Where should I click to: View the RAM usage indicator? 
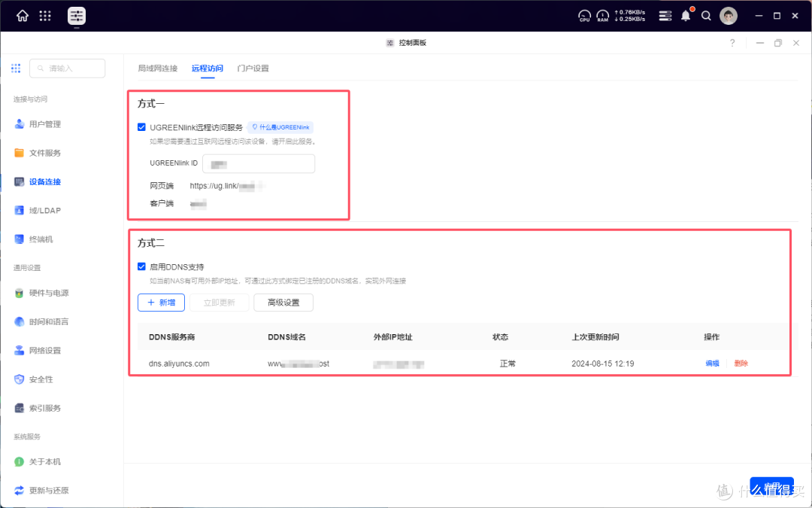[602, 16]
